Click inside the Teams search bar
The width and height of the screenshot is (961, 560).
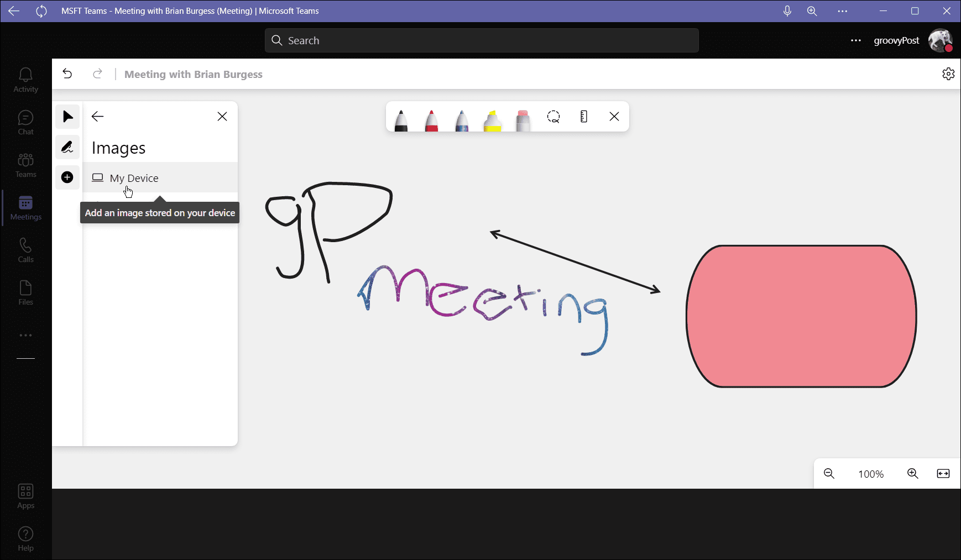(x=480, y=40)
